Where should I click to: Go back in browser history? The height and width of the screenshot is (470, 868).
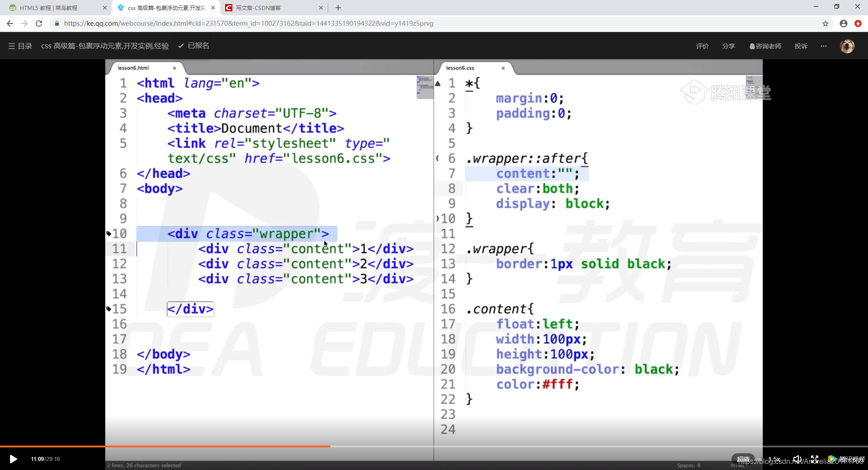click(x=10, y=23)
